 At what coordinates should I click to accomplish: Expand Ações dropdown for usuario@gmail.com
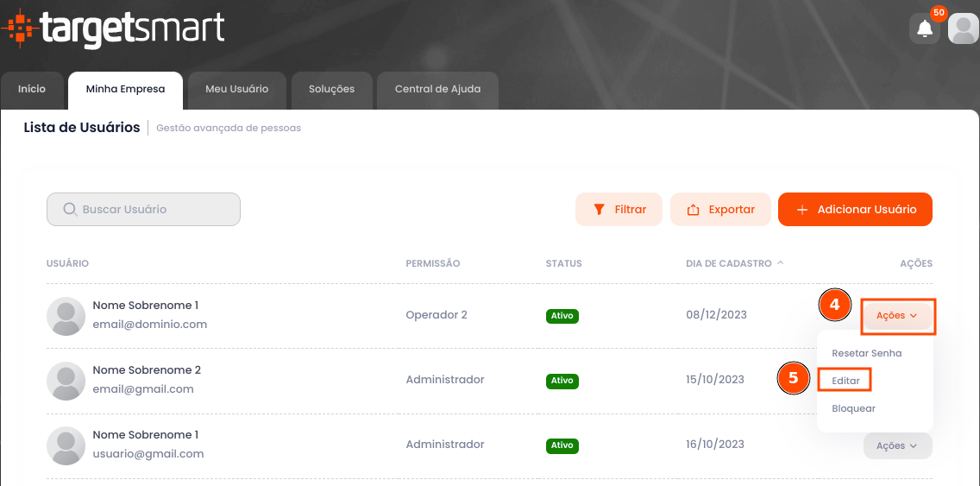click(x=897, y=445)
